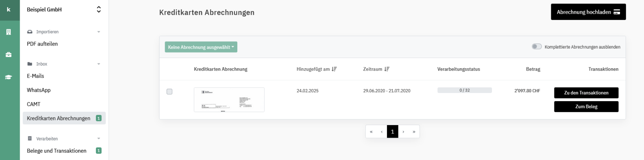Go to next page in pagination
The image size is (644, 160).
(x=403, y=132)
